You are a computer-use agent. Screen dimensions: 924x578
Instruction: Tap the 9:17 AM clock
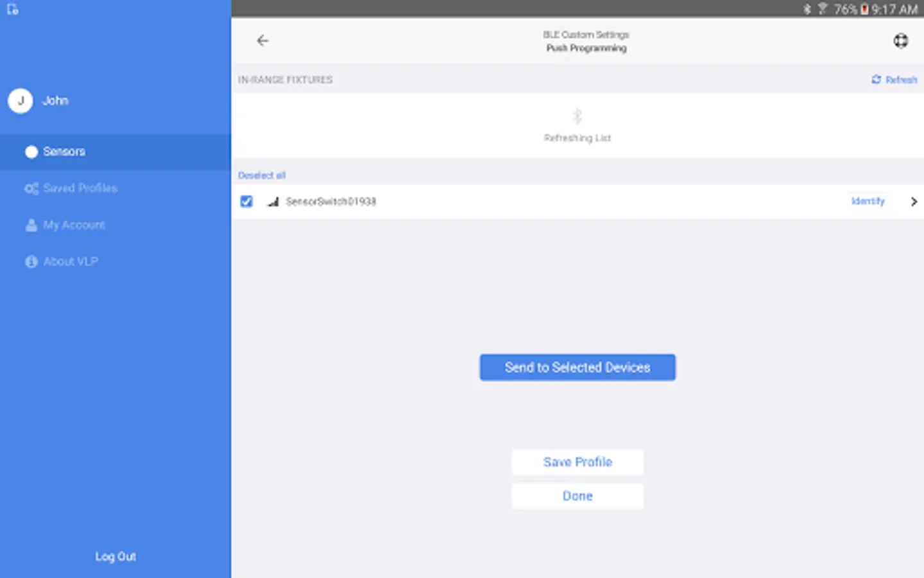894,9
